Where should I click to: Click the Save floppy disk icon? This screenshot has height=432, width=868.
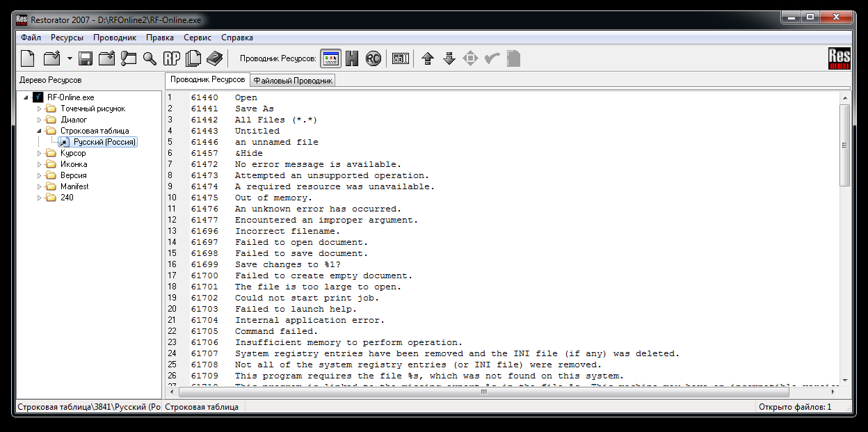(86, 58)
